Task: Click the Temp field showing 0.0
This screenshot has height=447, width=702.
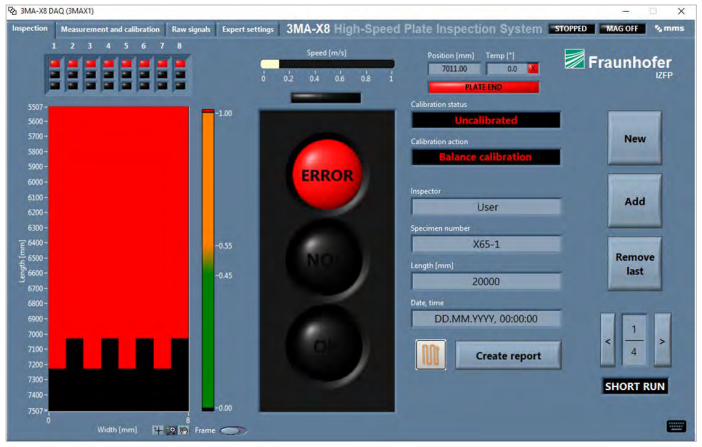Action: [x=508, y=69]
